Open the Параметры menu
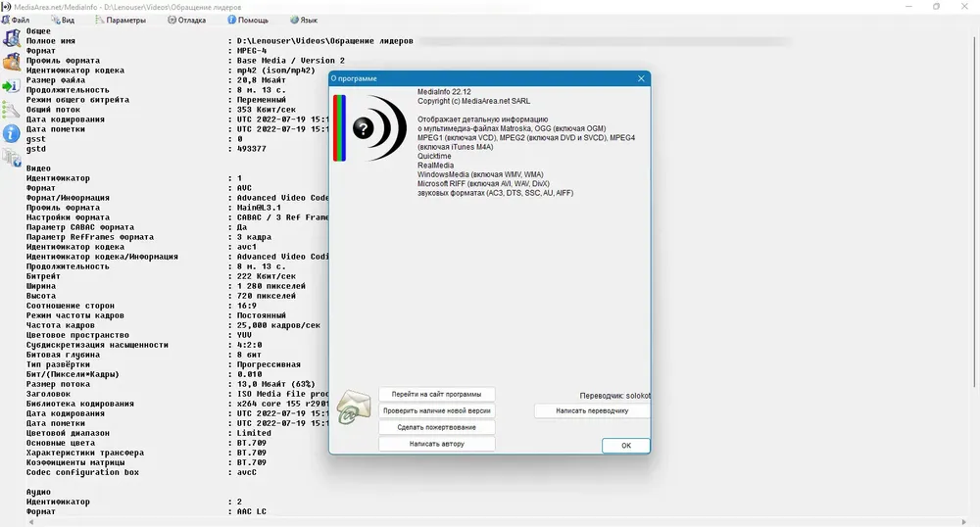Viewport: 980px width, 527px height. [121, 20]
